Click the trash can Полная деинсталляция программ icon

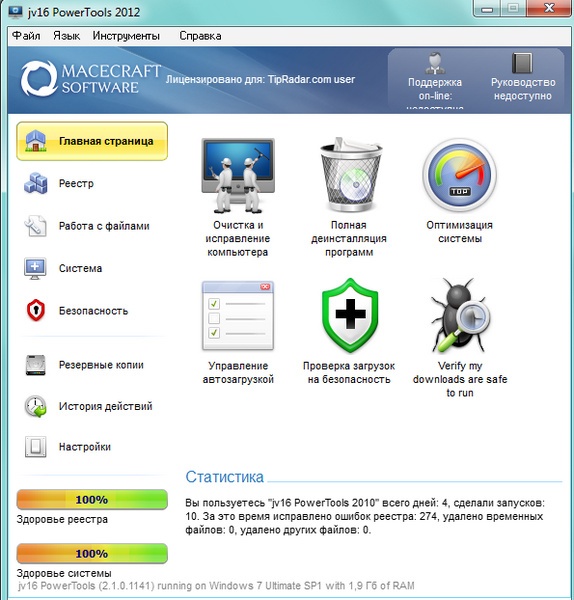[351, 174]
